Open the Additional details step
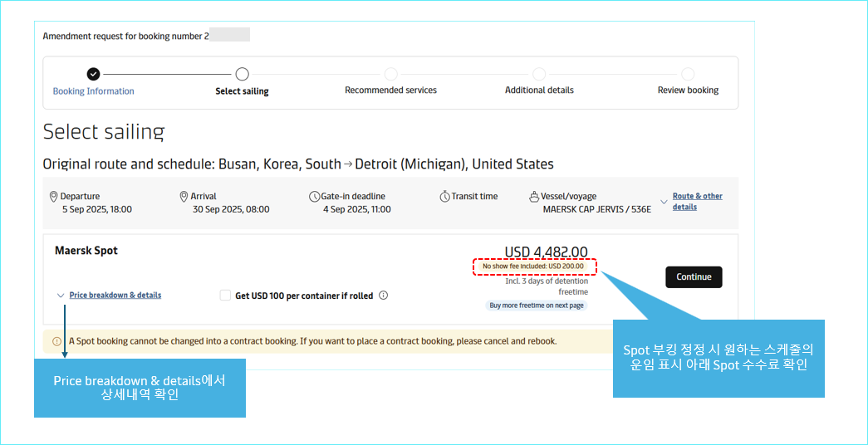Viewport: 868px width, 445px height. click(x=539, y=90)
